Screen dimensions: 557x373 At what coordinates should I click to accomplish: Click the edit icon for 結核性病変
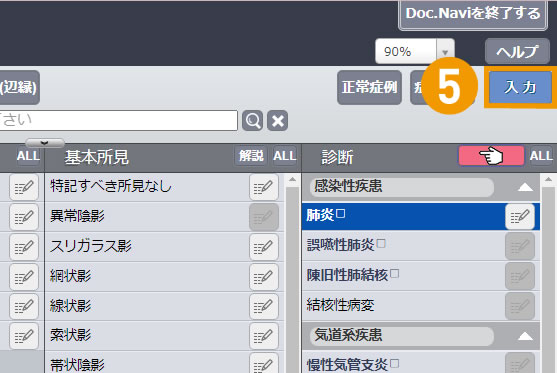[x=520, y=306]
